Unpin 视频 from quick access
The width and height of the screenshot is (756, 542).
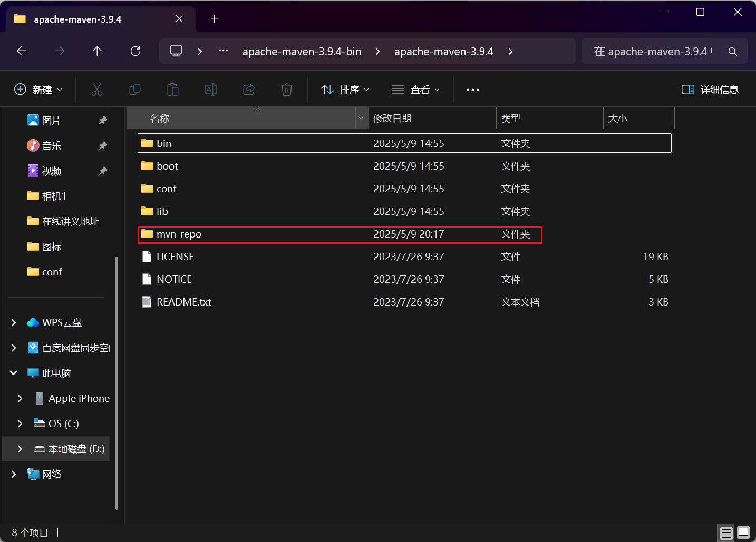tap(103, 171)
